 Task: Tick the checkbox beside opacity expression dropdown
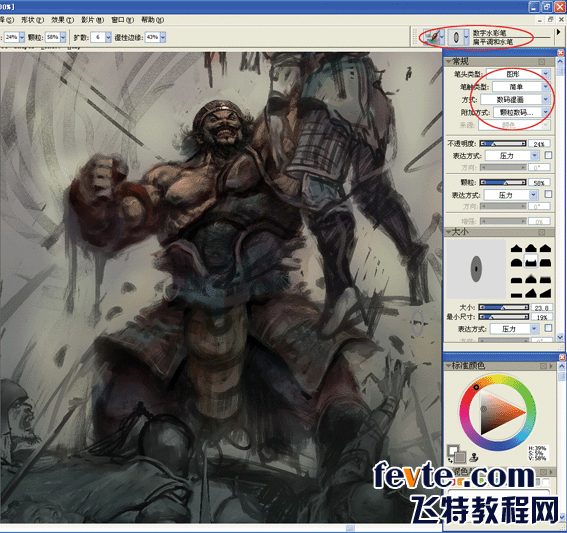(548, 155)
